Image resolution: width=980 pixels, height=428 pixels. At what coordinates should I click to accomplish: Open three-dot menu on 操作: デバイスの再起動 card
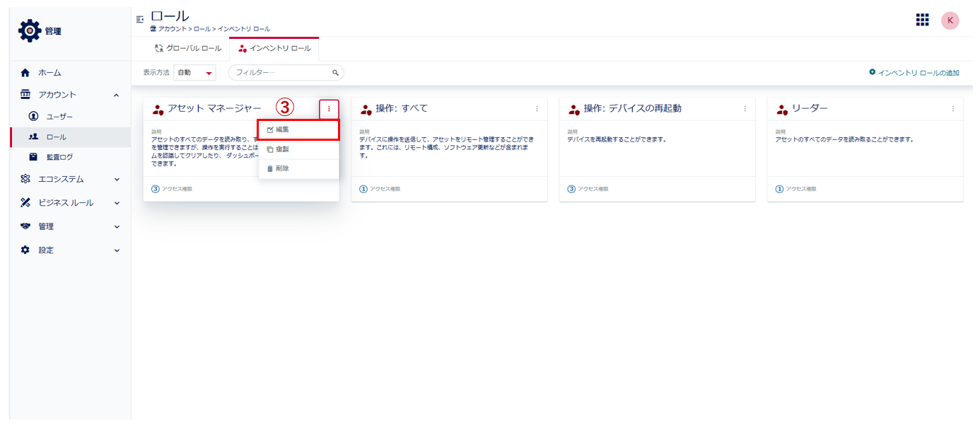[745, 109]
